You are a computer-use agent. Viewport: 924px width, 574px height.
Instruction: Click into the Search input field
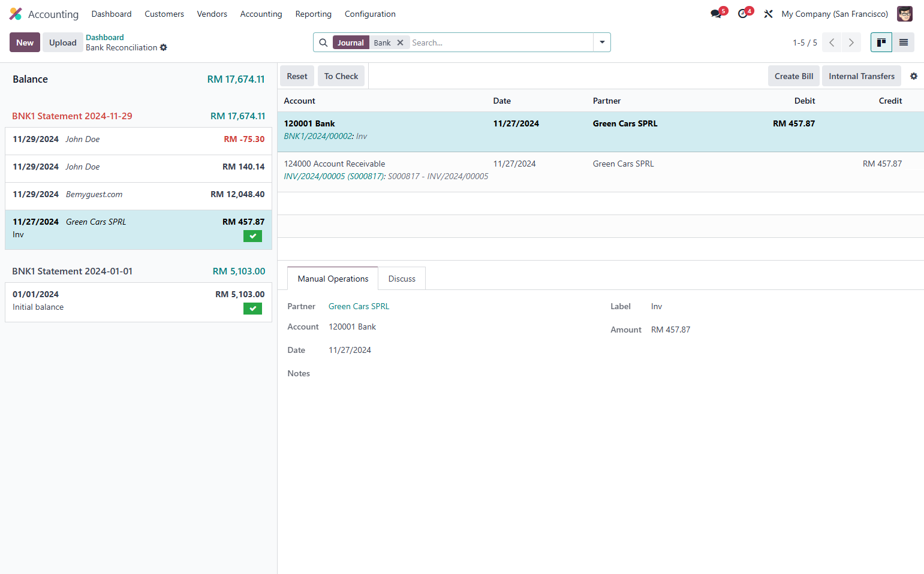coord(501,43)
